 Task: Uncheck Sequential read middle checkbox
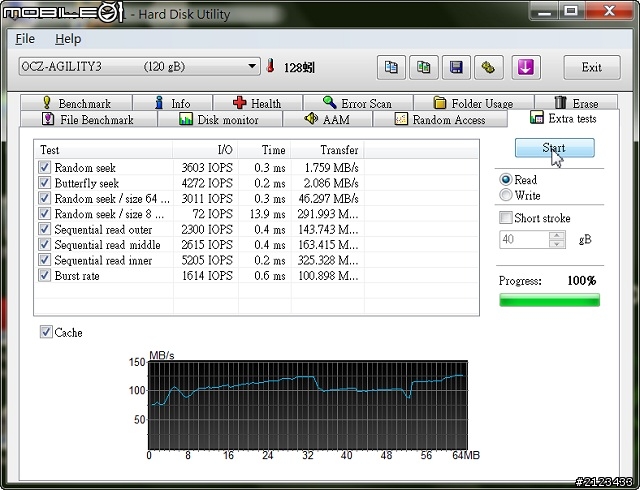(44, 245)
